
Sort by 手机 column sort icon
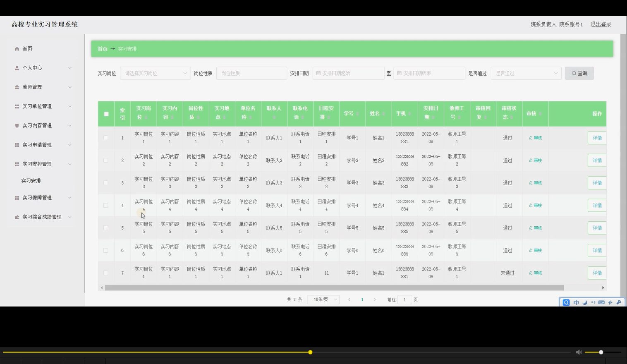[409, 114]
